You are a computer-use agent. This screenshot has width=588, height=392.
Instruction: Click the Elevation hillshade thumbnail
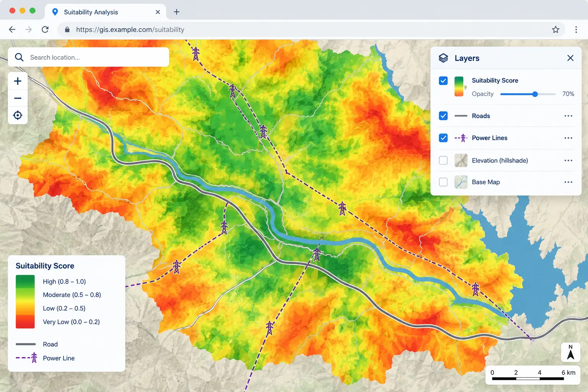(461, 160)
